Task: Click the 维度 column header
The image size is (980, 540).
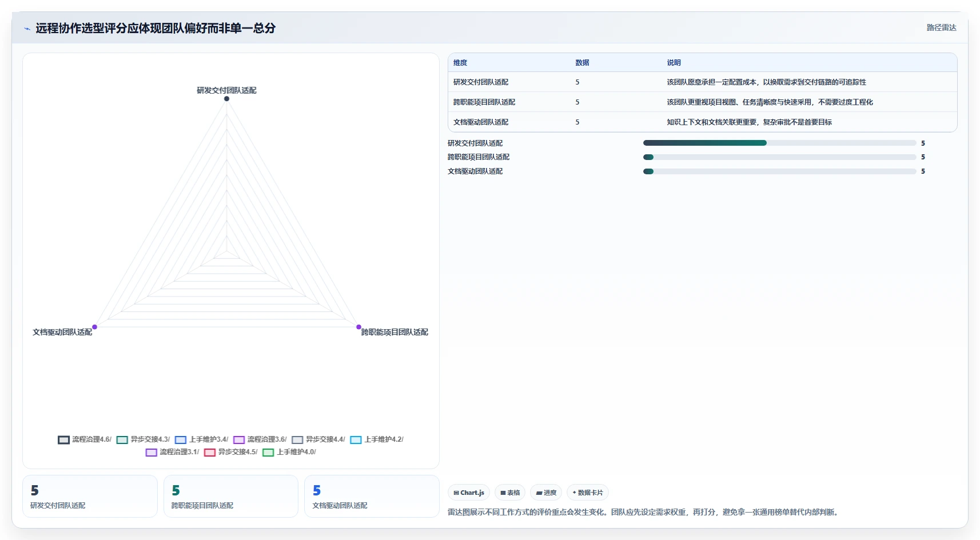Action: [460, 63]
